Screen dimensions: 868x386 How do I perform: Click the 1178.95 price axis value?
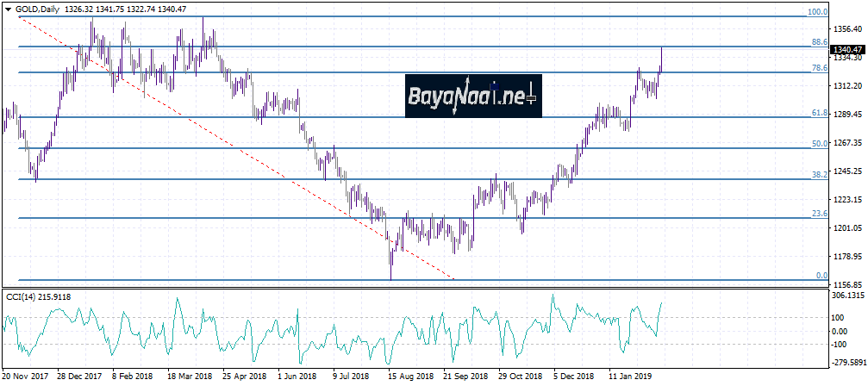[x=847, y=257]
